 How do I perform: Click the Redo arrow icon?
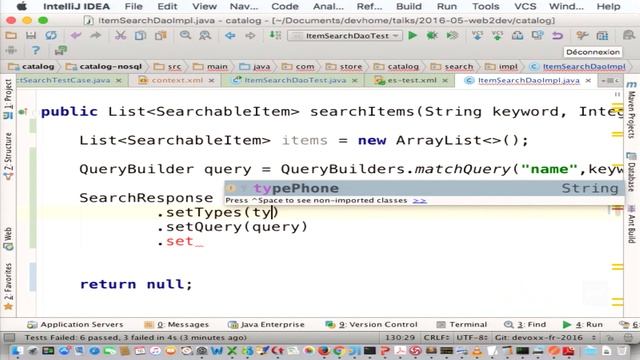96,36
